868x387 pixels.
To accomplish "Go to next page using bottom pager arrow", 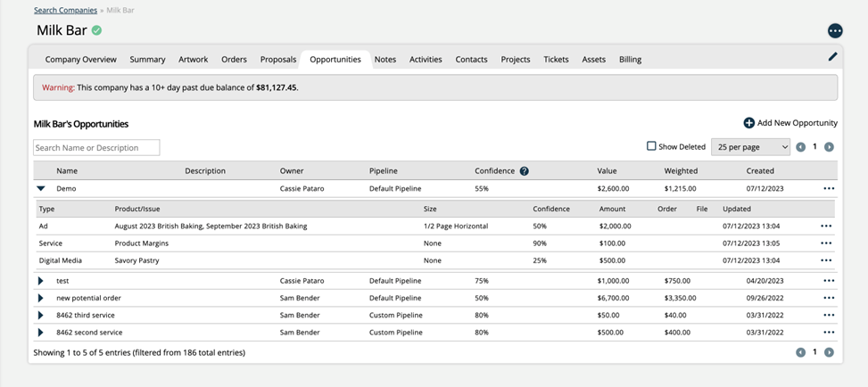I will 829,352.
